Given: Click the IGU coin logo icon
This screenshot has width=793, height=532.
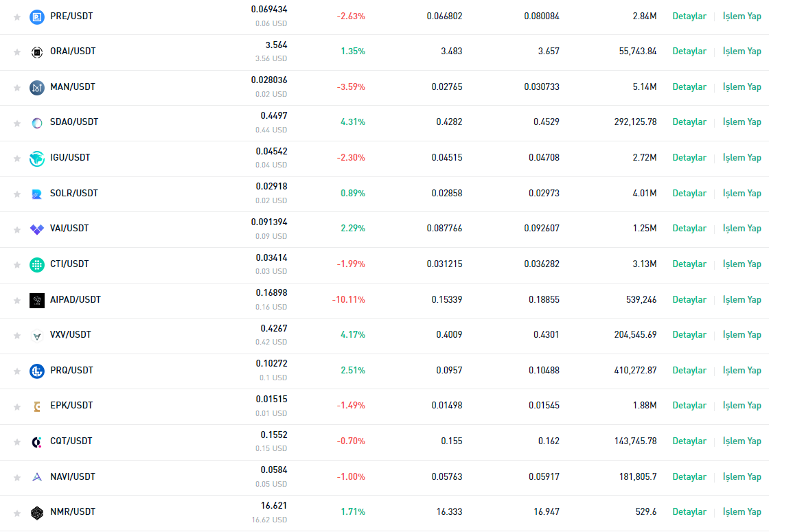Looking at the screenshot, I should pos(37,159).
